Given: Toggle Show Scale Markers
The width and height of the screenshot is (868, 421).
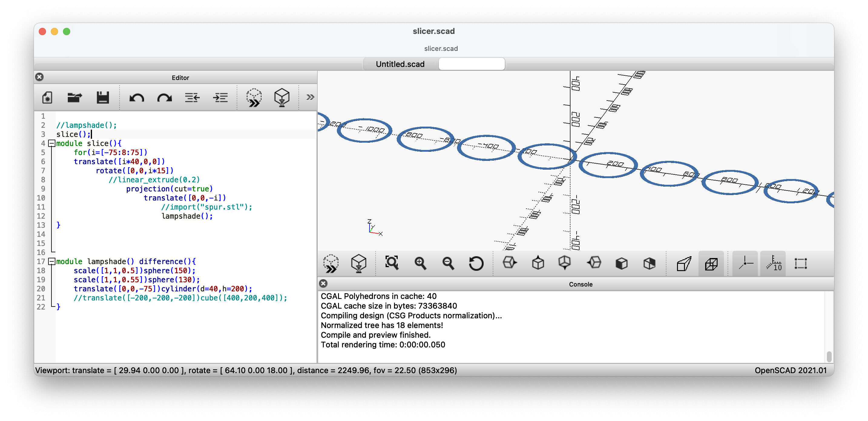Looking at the screenshot, I should pos(773,264).
